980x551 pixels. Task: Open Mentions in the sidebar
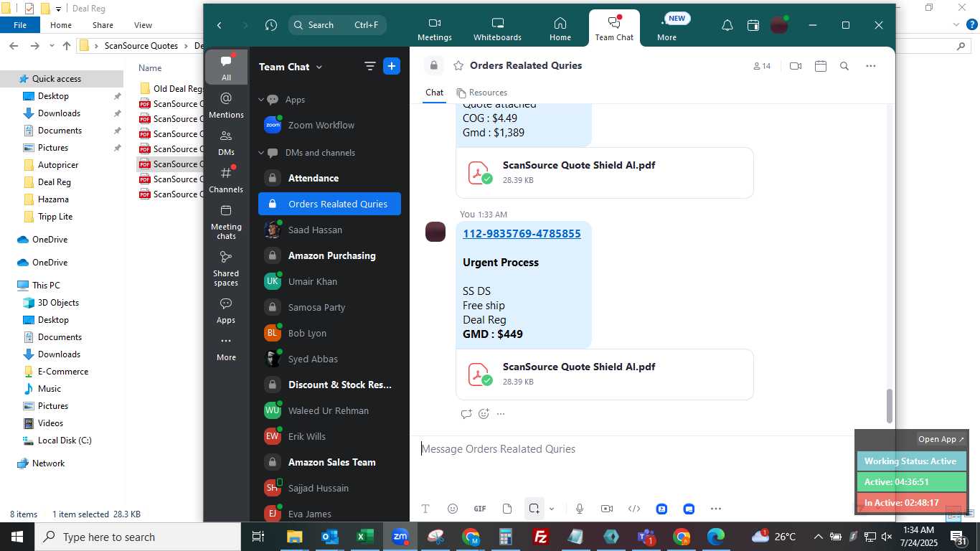226,105
